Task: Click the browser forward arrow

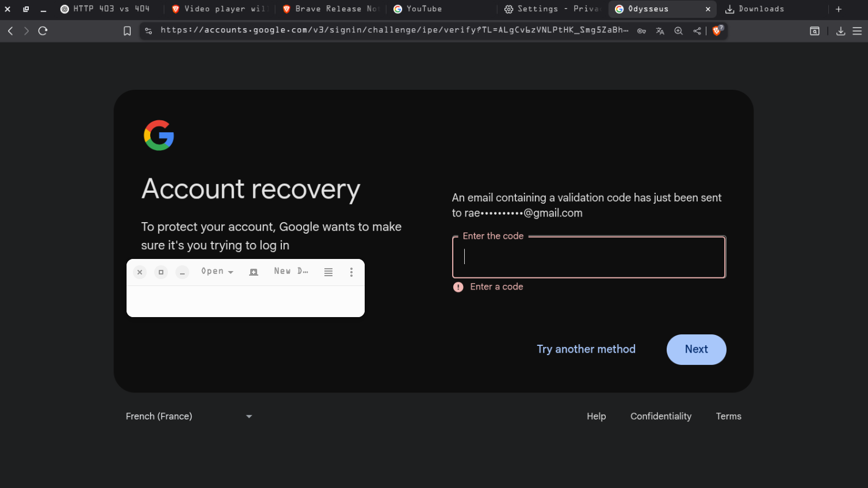Action: pyautogui.click(x=26, y=31)
